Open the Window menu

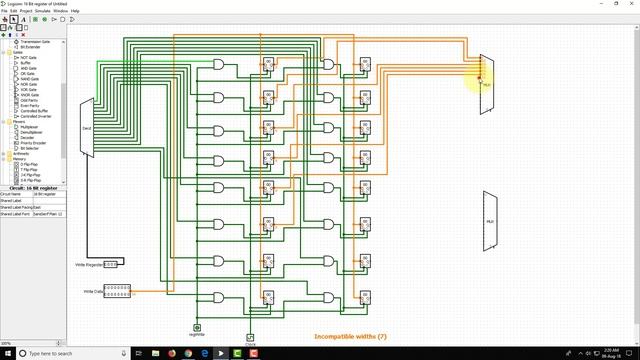click(x=60, y=11)
